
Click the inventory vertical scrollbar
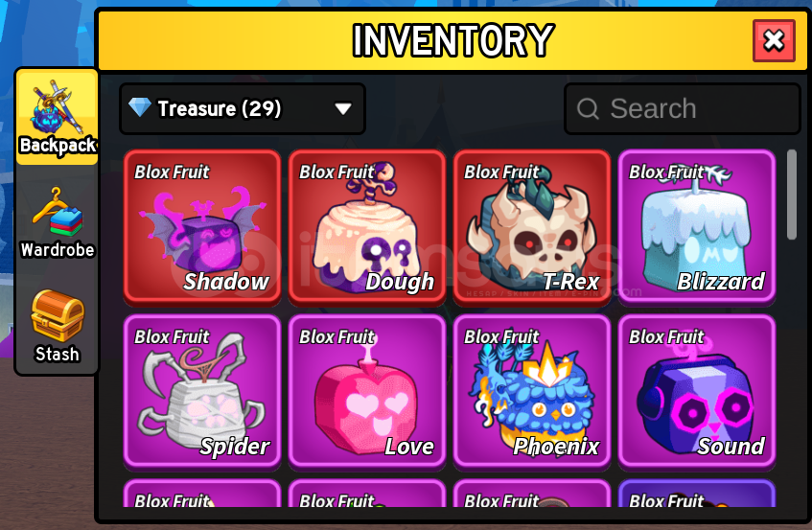click(791, 195)
